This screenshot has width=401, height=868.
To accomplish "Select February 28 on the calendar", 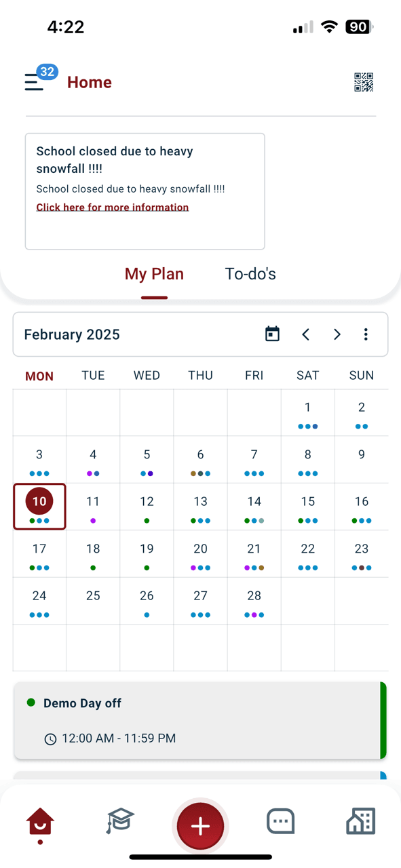I will pos(254,601).
